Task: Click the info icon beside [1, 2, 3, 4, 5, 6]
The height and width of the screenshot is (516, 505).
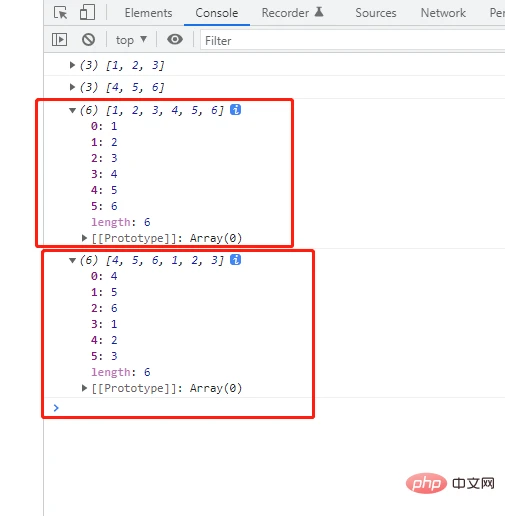Action: pos(235,110)
